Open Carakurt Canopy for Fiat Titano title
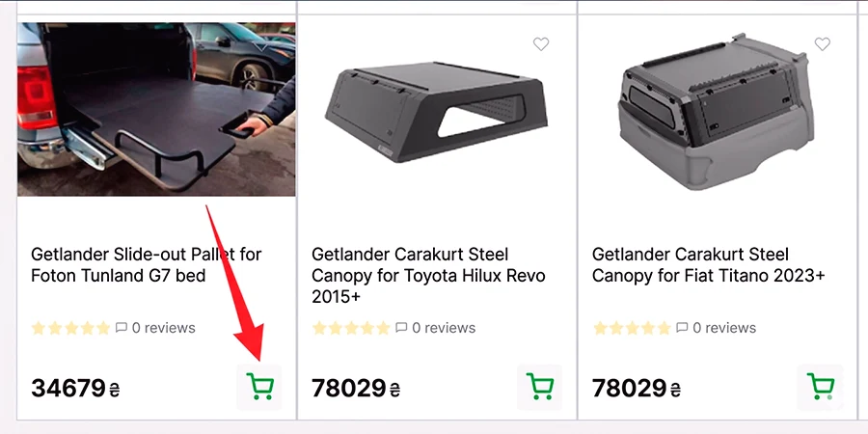This screenshot has width=868, height=434. 709,265
